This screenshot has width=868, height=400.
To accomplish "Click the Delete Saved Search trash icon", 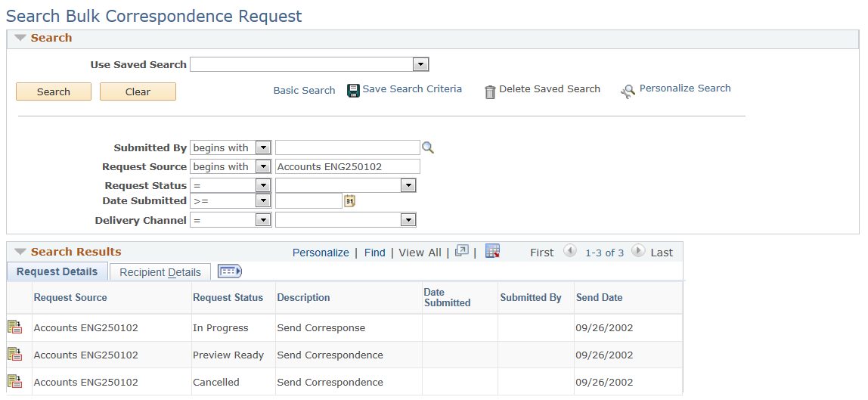I will coord(490,91).
